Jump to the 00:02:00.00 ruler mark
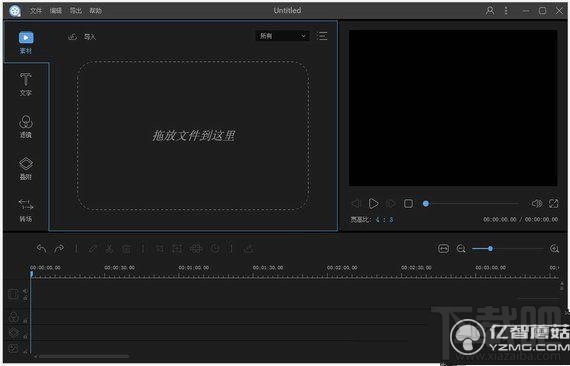570x366 pixels. pyautogui.click(x=342, y=268)
